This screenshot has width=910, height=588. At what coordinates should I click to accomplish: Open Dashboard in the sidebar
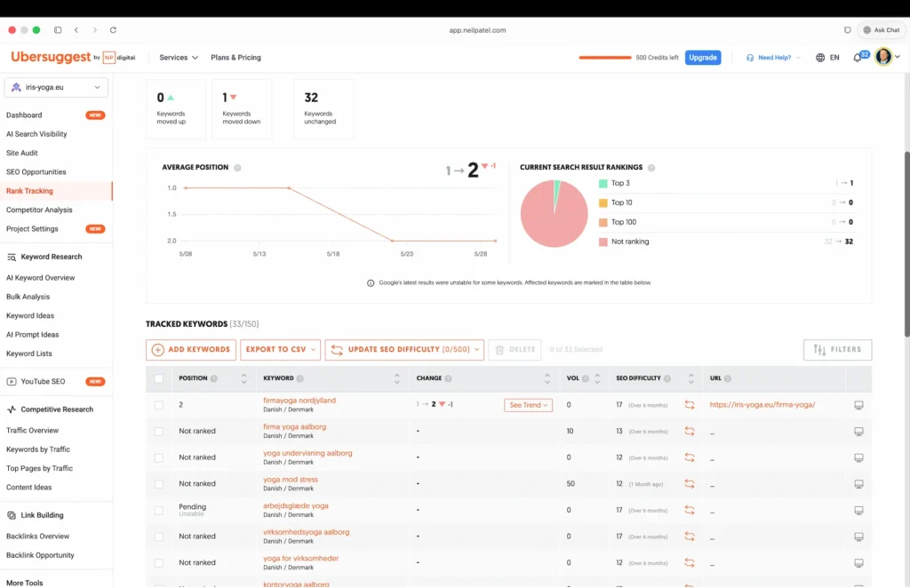[24, 115]
